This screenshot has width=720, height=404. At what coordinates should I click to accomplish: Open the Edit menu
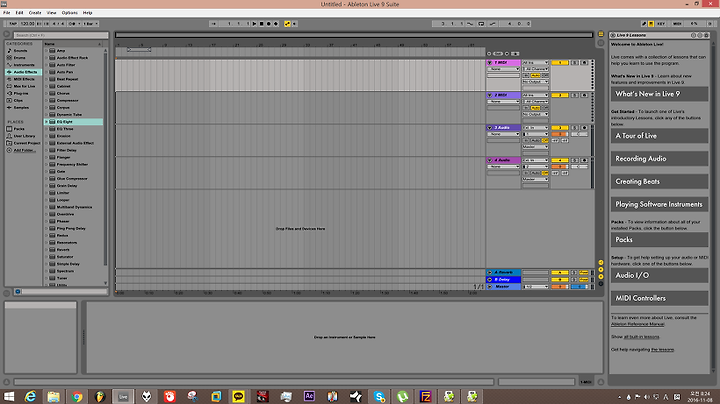click(19, 13)
